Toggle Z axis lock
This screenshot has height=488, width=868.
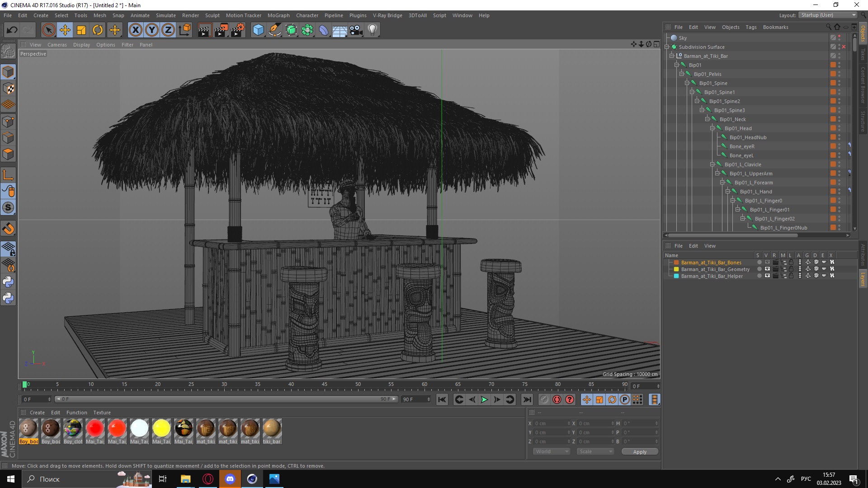pos(168,30)
